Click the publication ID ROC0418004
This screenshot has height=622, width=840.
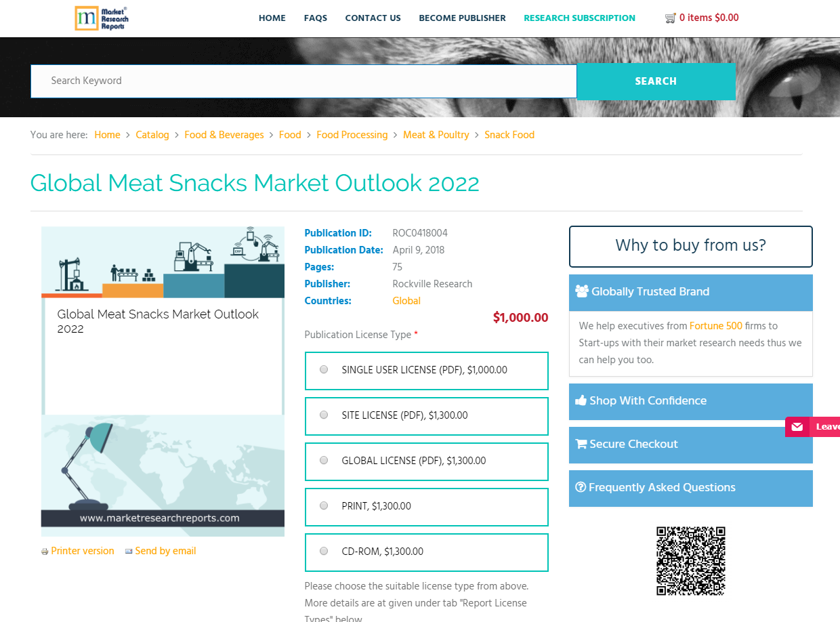click(x=420, y=233)
